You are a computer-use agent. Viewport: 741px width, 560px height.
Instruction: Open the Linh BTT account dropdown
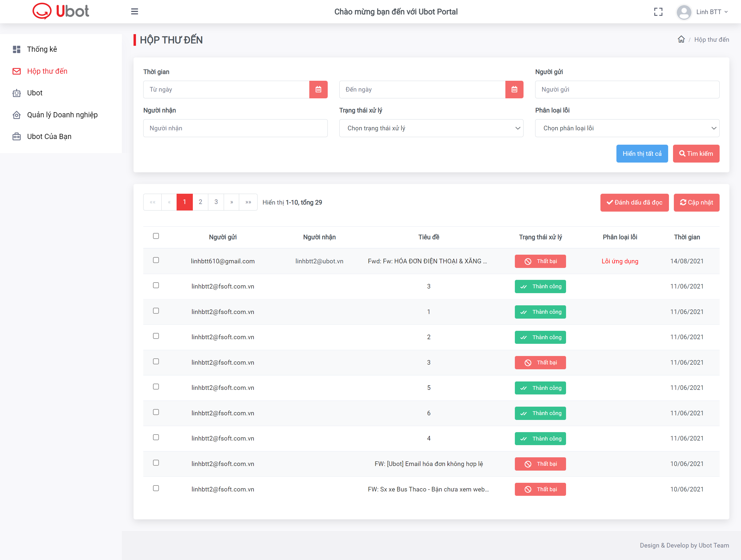tap(712, 12)
